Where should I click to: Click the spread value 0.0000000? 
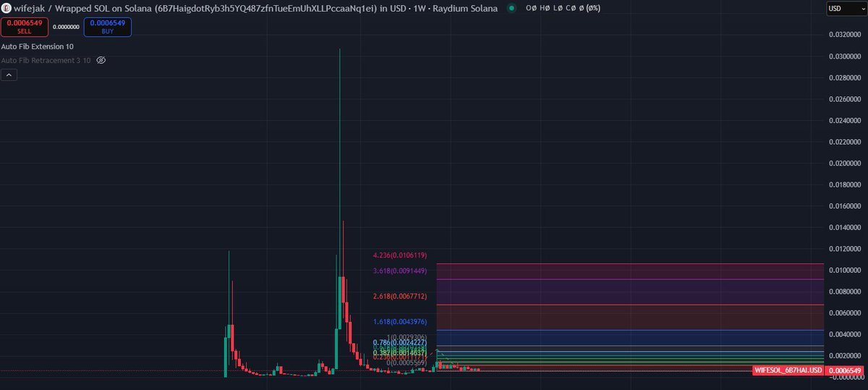(x=66, y=27)
